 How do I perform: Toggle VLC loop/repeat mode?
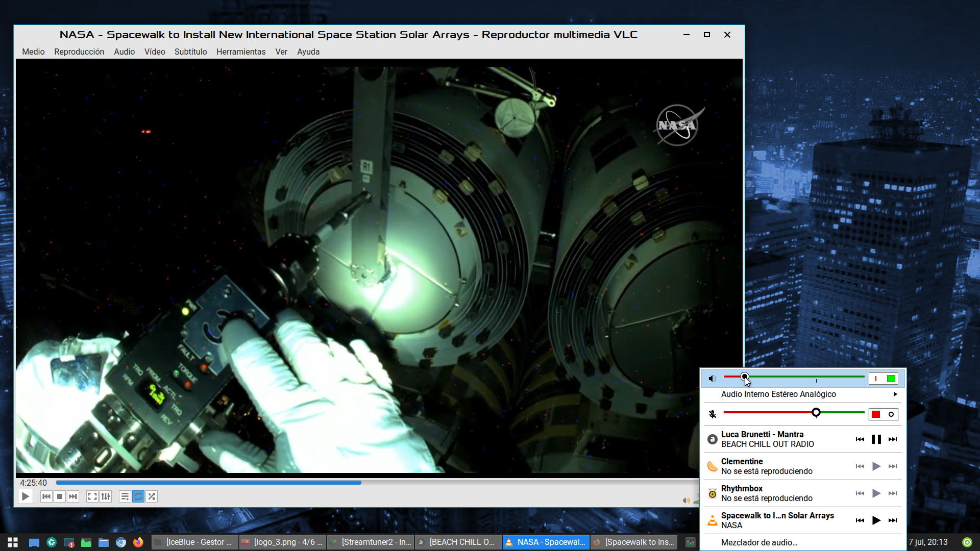click(138, 496)
